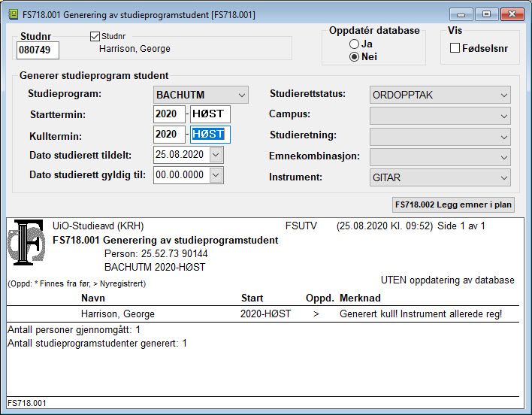Click FSUTV in the report header
This screenshot has height=415, width=532.
(301, 226)
